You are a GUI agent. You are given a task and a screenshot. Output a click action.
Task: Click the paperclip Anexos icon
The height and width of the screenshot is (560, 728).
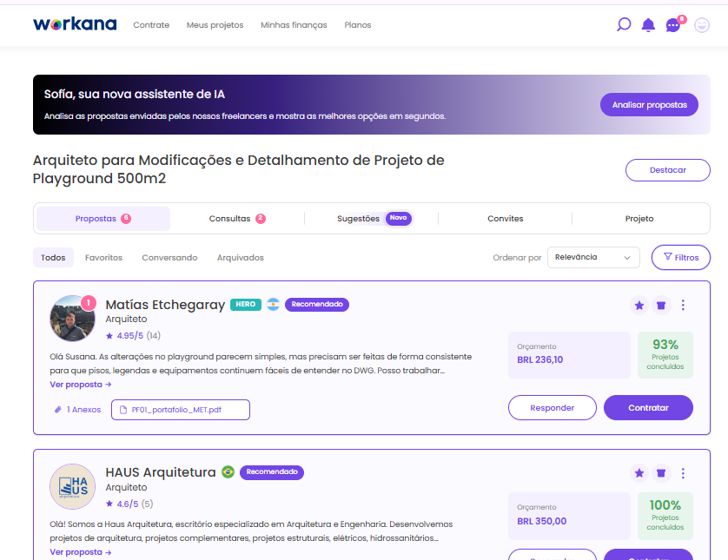(x=58, y=410)
